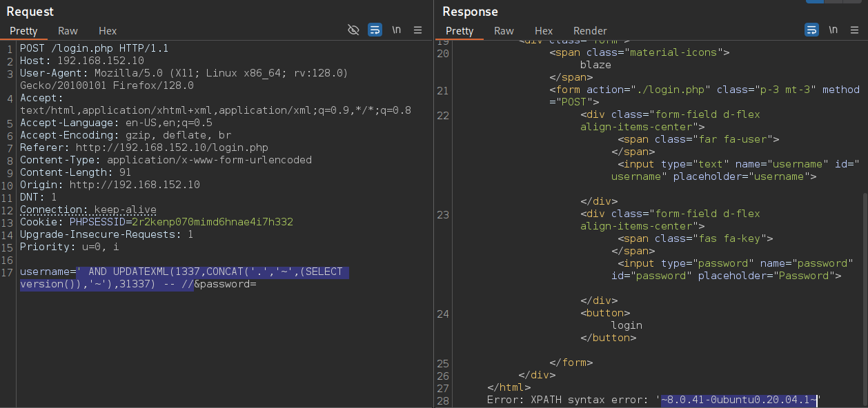Open the Request panel hamburger menu
This screenshot has height=408, width=868.
[417, 30]
